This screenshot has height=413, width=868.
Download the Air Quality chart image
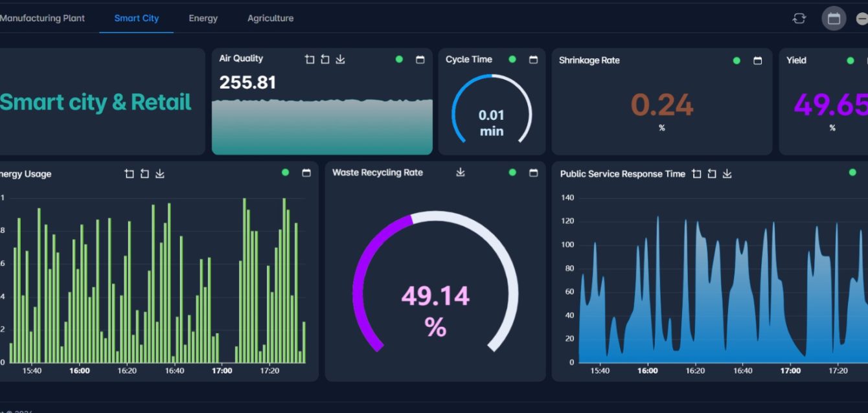tap(341, 60)
